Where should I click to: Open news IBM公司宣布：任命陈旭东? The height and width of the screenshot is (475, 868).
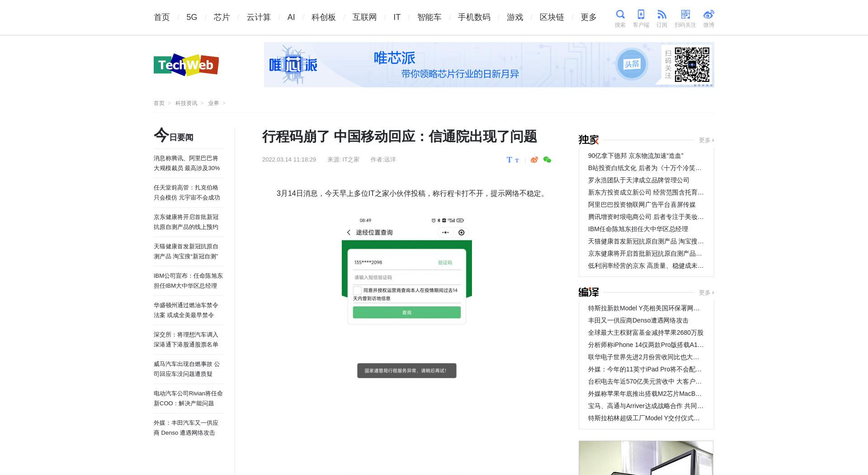tap(188, 281)
